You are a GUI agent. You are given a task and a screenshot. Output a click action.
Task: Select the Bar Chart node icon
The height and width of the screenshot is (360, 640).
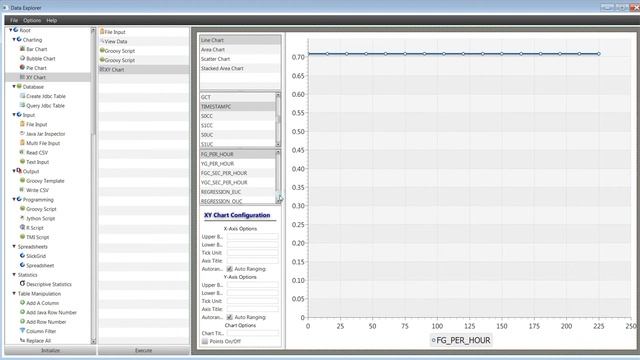[22, 49]
